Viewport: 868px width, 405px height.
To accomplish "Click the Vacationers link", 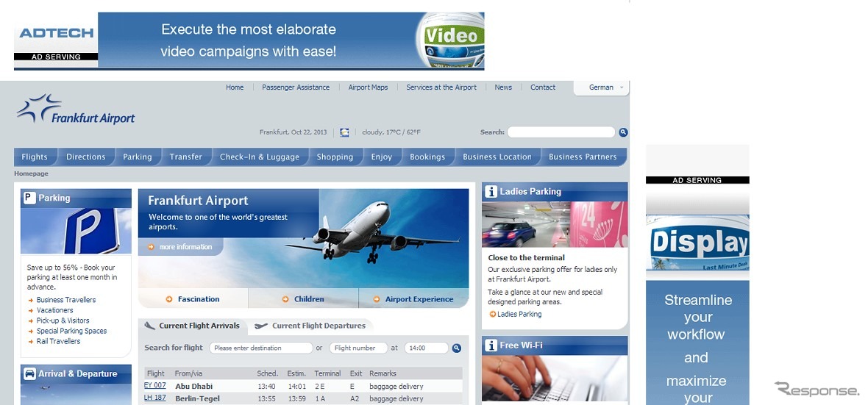I will pos(55,310).
